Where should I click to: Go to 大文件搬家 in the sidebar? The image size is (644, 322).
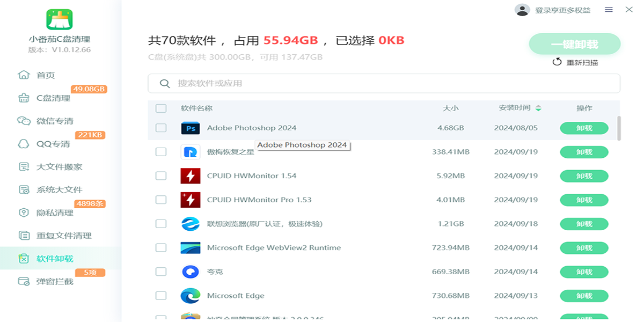point(59,167)
